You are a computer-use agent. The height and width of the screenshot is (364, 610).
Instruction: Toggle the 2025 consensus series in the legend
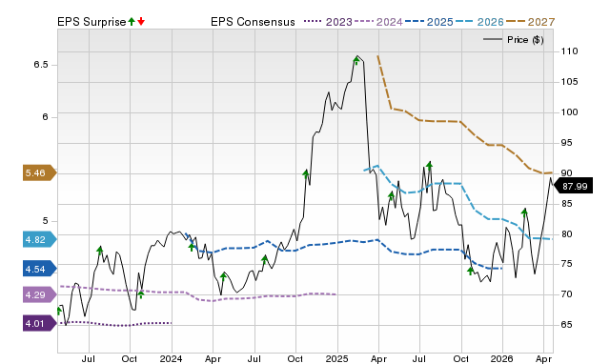pos(429,22)
